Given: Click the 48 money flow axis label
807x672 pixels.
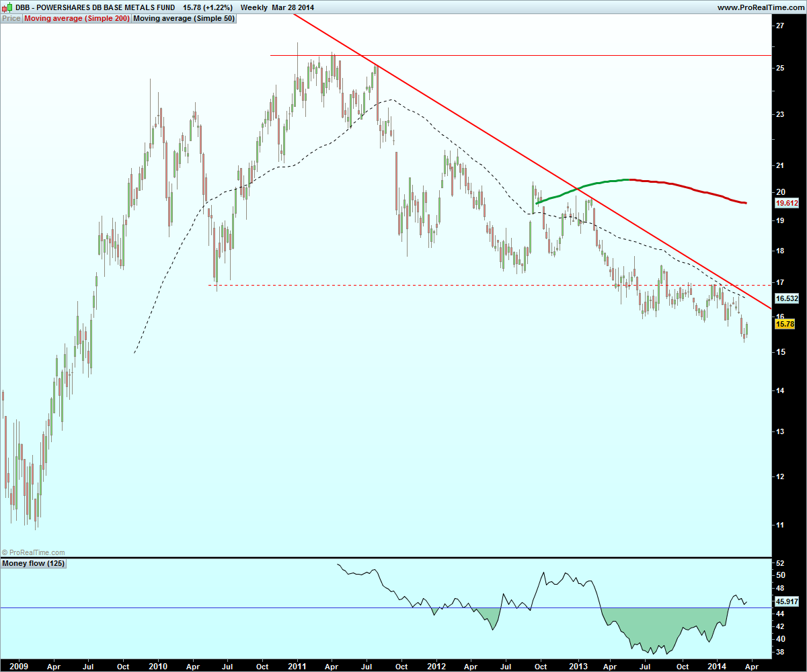Looking at the screenshot, I should click(780, 588).
